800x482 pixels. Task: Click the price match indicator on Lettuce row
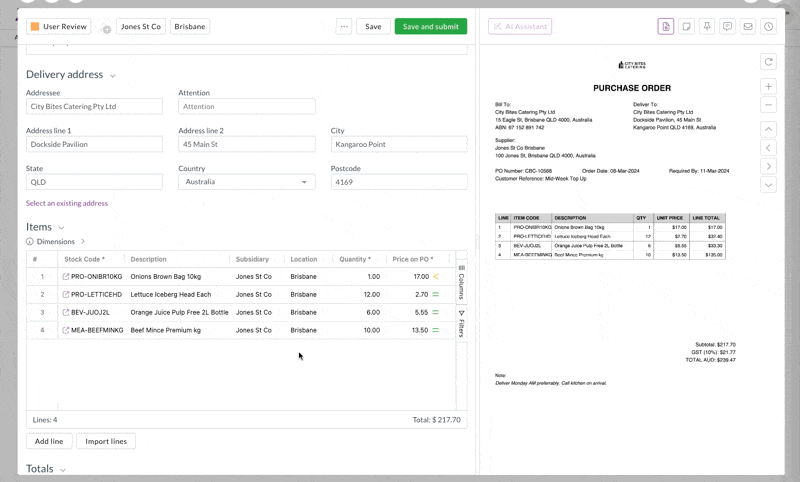[x=436, y=294]
